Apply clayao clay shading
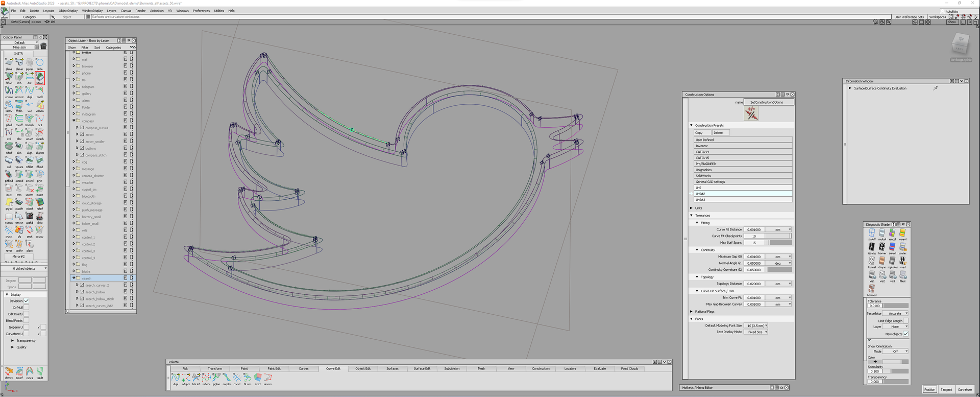 click(882, 262)
